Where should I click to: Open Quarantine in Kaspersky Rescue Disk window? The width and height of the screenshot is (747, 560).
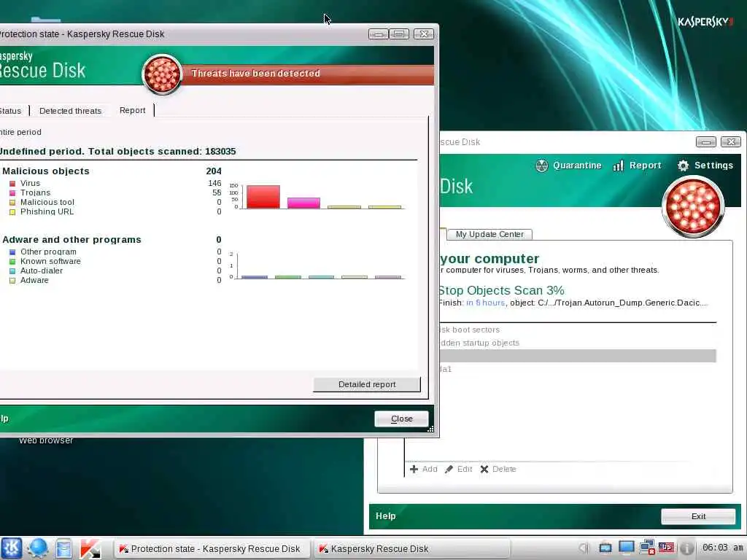pos(568,166)
